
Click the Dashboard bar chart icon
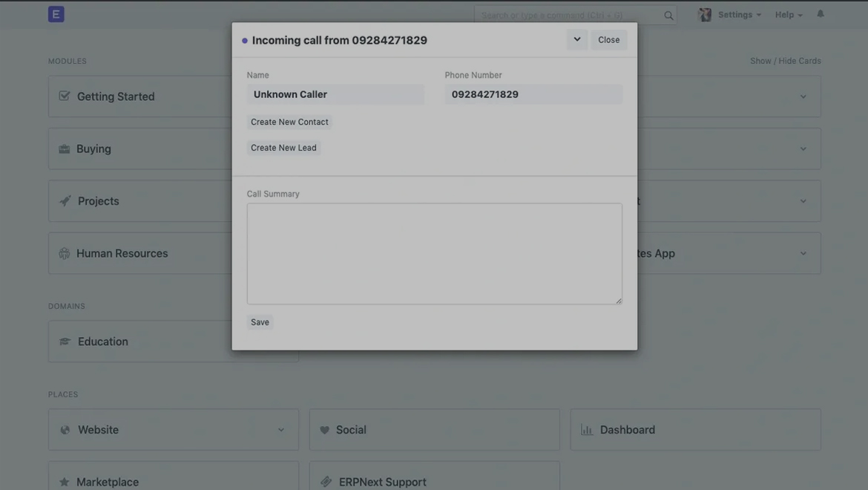pos(587,430)
